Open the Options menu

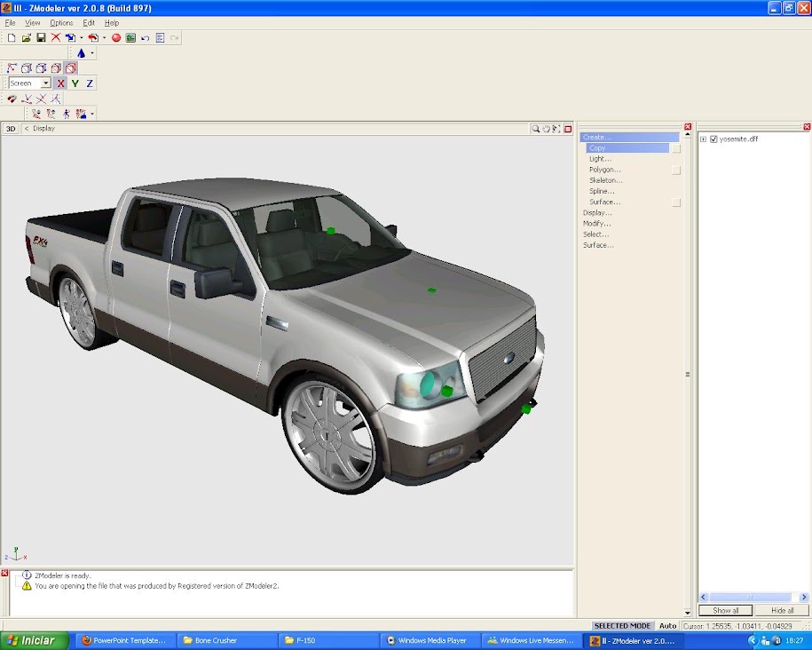[x=61, y=23]
